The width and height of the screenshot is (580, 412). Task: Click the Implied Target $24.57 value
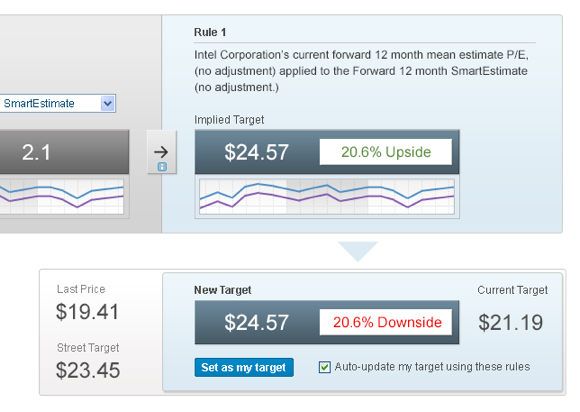click(x=256, y=152)
